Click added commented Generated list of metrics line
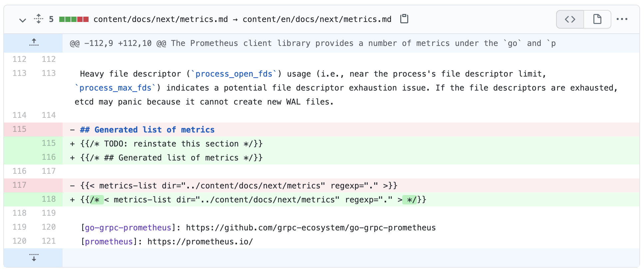Viewport: 644px width, 271px height. pos(171,158)
